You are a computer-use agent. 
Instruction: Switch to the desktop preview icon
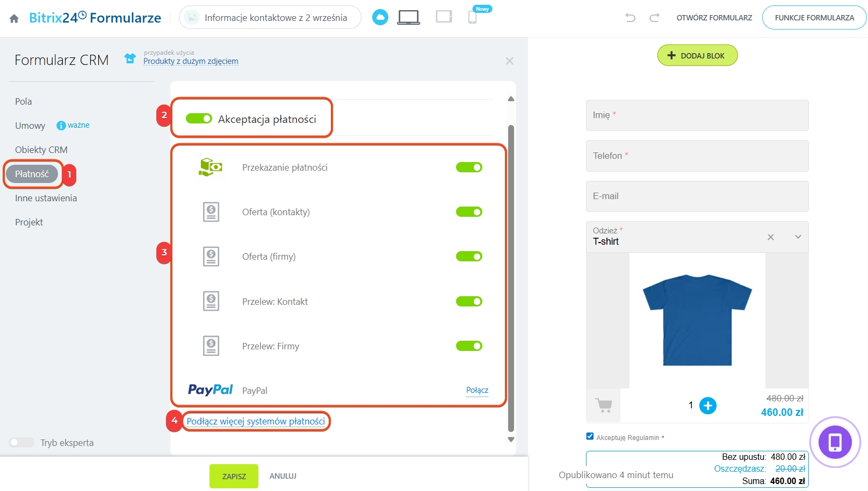coord(408,17)
